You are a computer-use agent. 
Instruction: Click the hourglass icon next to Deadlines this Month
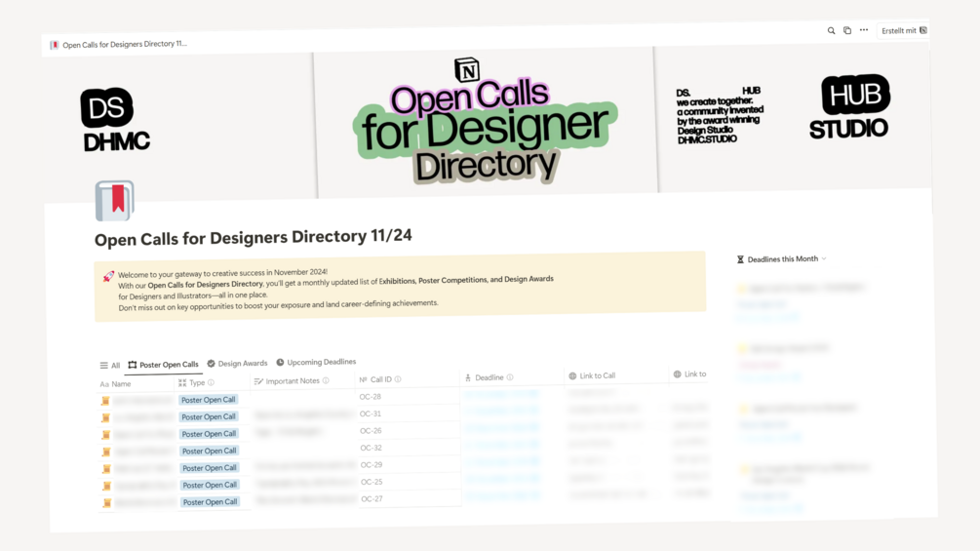click(x=741, y=259)
